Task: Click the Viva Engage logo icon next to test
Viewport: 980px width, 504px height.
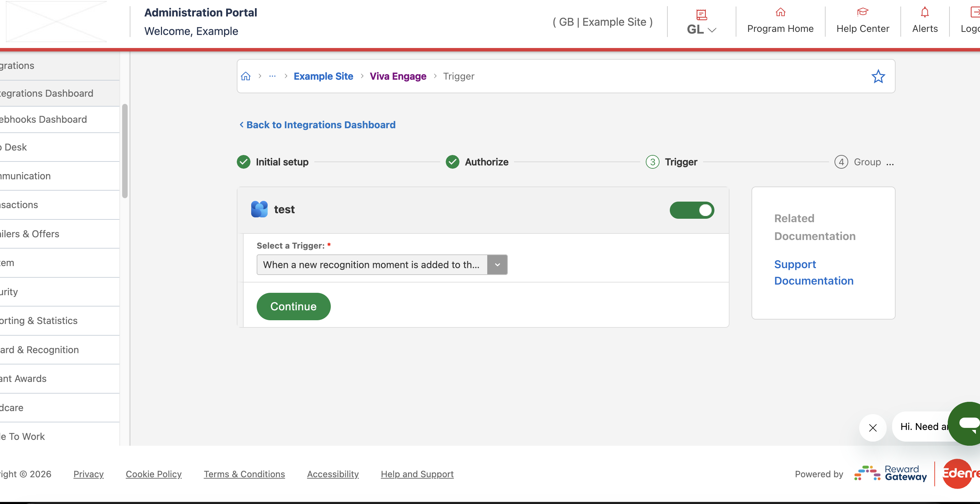Action: point(259,209)
